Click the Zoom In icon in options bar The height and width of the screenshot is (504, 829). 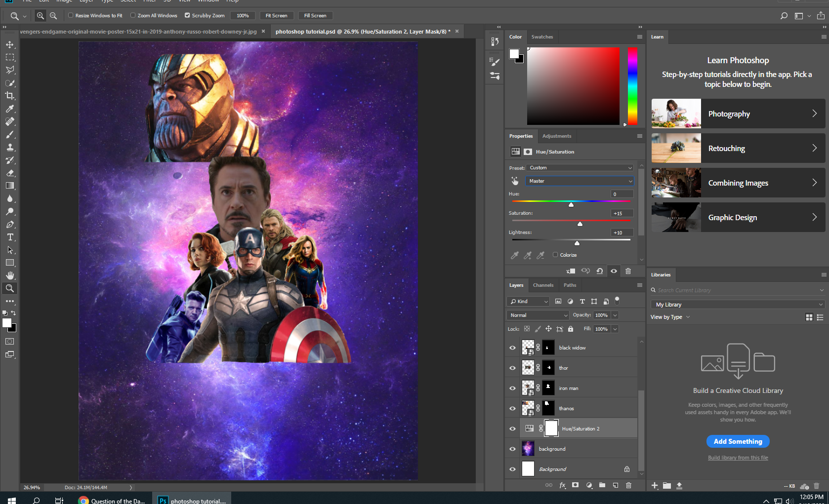(x=41, y=16)
